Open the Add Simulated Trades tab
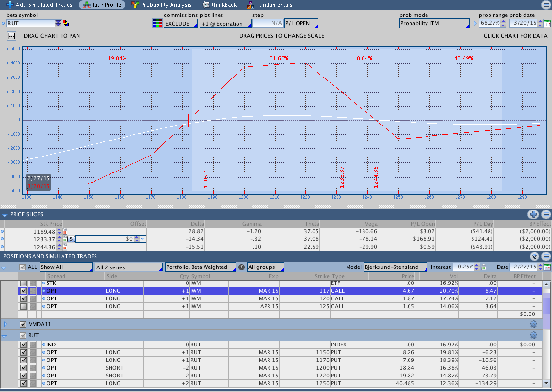This screenshot has height=392, width=552. pyautogui.click(x=39, y=5)
